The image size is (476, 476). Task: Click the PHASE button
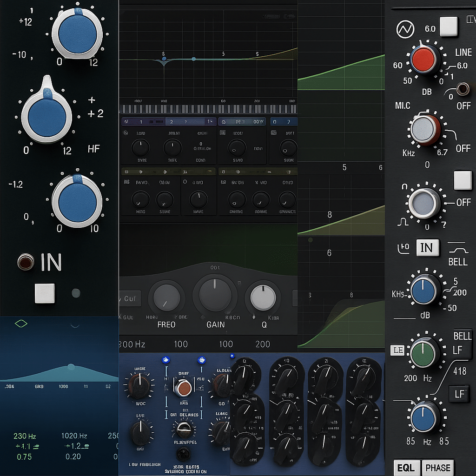click(x=437, y=468)
